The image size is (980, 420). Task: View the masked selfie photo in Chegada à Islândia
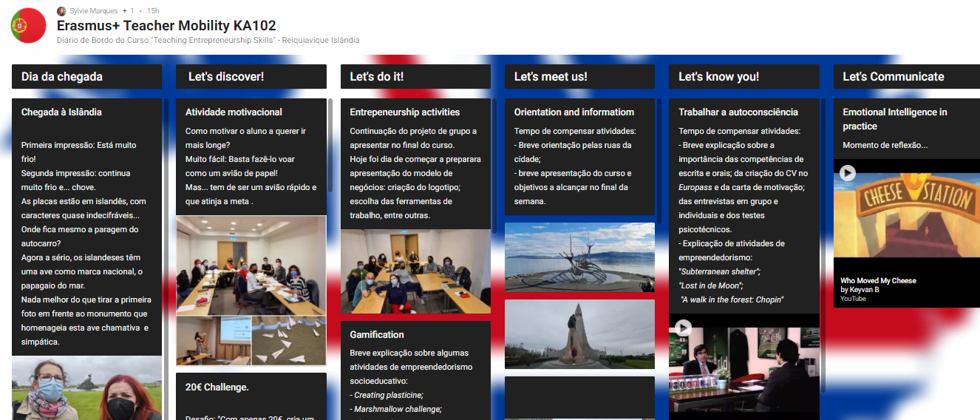coord(86,388)
